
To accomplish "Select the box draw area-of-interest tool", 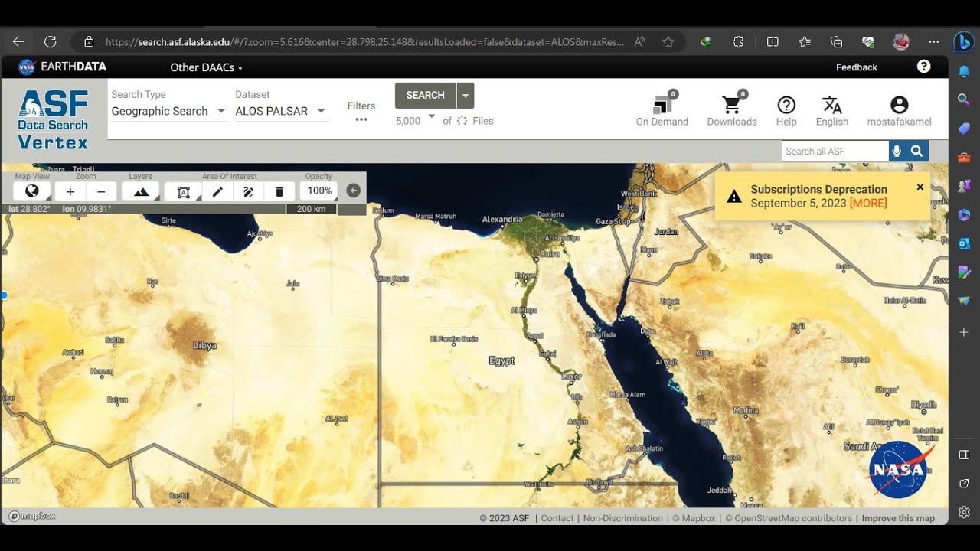I will [184, 191].
